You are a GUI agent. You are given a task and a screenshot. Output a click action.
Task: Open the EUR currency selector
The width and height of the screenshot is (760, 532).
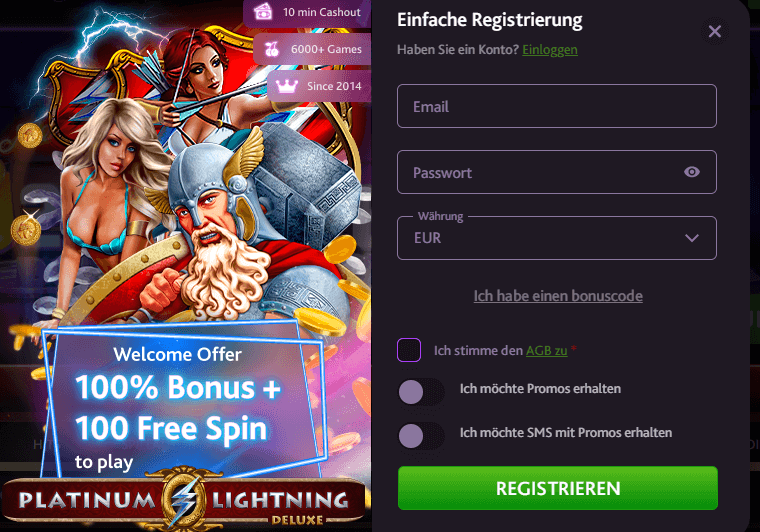(x=556, y=238)
